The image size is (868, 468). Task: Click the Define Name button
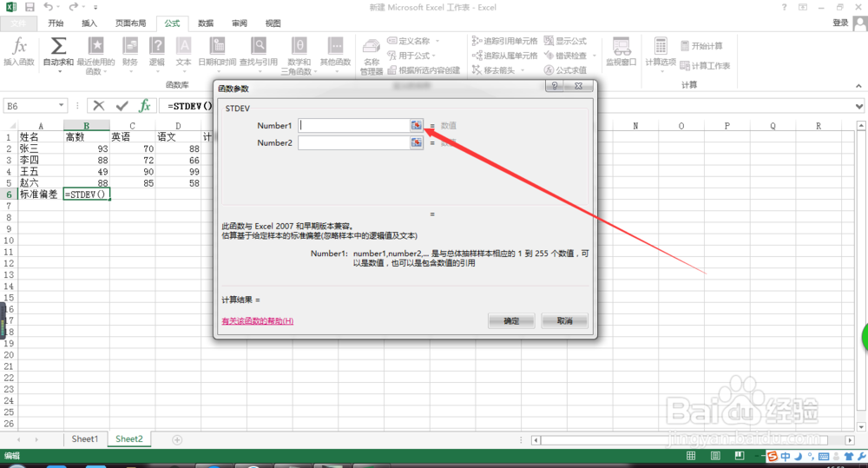tap(409, 41)
